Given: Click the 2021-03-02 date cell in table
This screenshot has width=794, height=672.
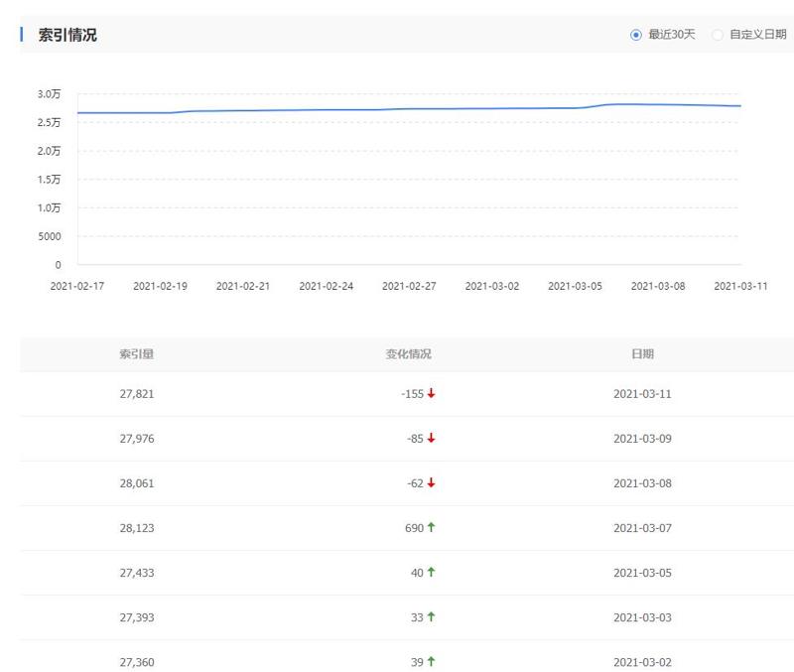Looking at the screenshot, I should click(x=642, y=662).
